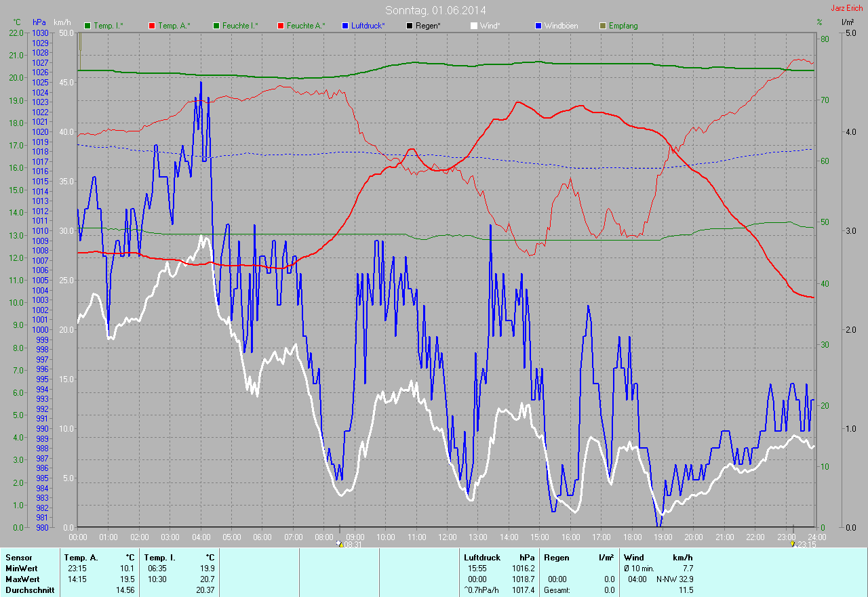Click the maximum pressure value '1018.7'
This screenshot has width=868, height=597.
pyautogui.click(x=522, y=579)
